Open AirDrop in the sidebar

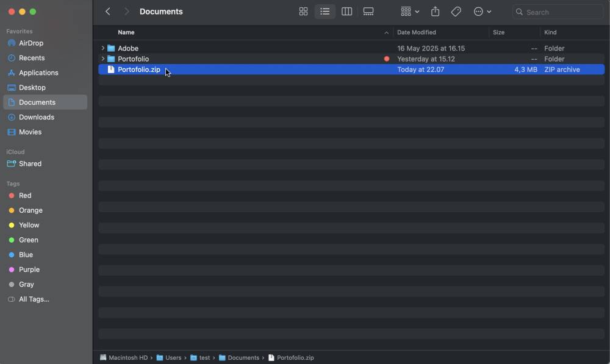click(45, 43)
